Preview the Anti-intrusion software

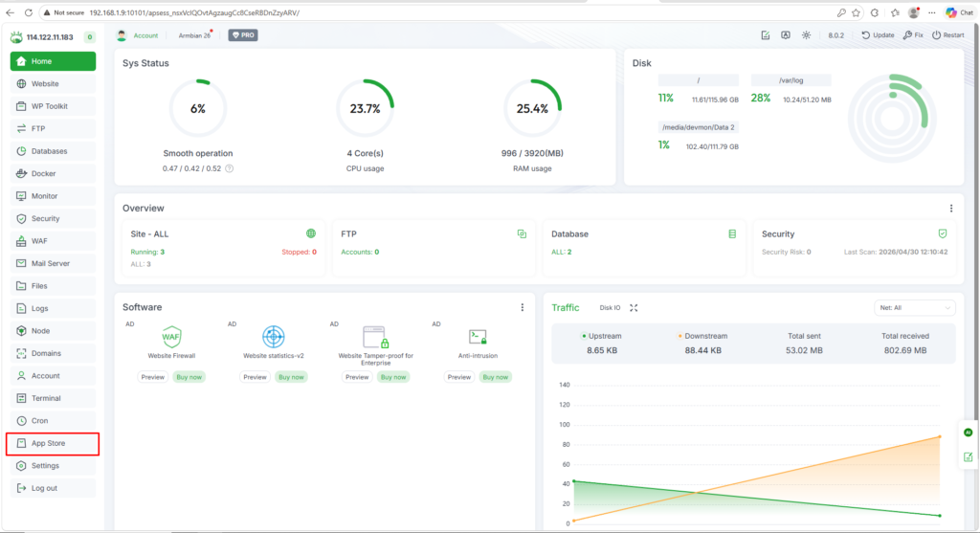(459, 377)
